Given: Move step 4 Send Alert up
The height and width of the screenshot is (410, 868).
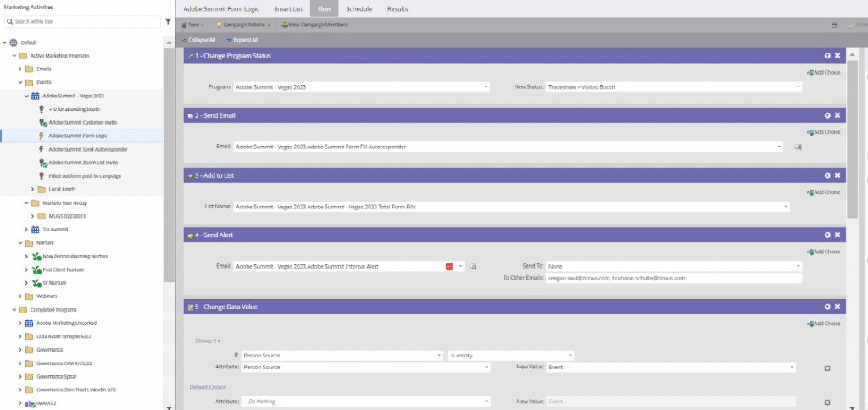Looking at the screenshot, I should [827, 235].
